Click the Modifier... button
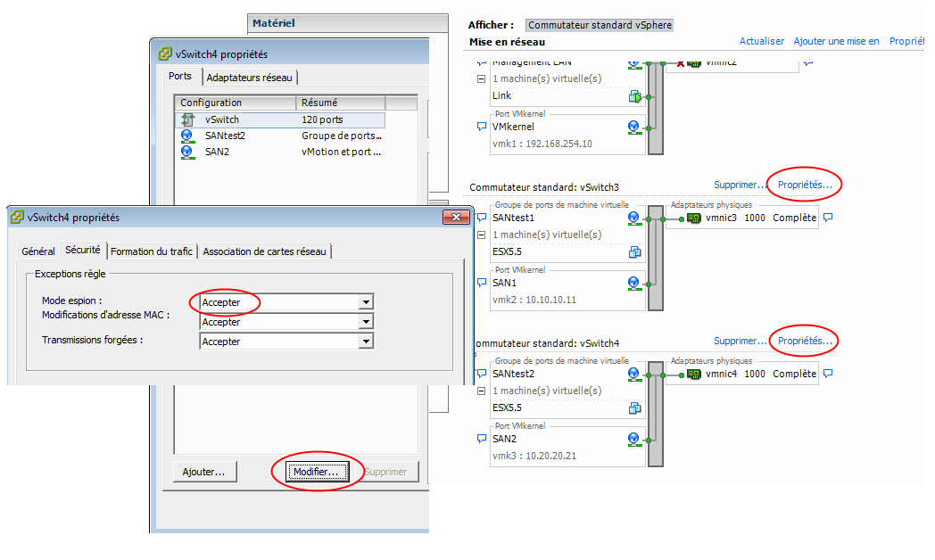935x560 pixels. tap(316, 472)
